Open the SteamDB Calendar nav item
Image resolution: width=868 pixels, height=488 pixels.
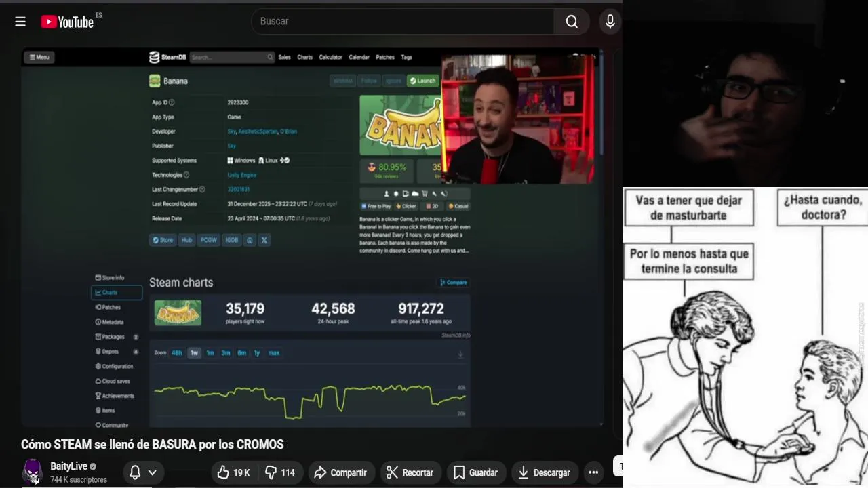click(359, 57)
